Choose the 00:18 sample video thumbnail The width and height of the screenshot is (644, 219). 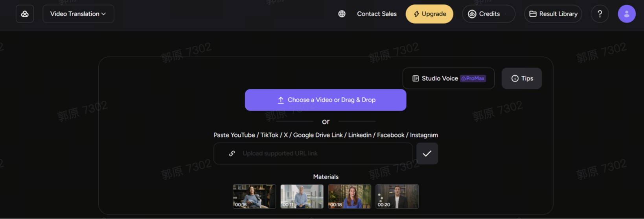pos(350,196)
